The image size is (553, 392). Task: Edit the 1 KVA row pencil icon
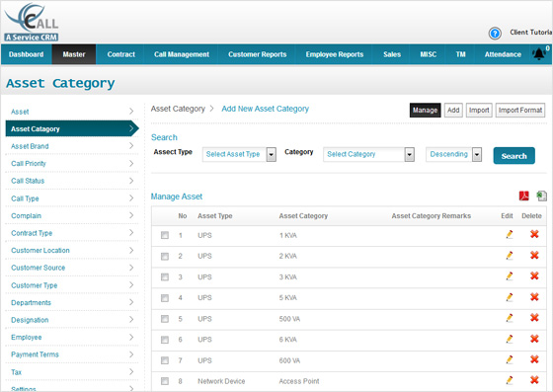pos(509,234)
